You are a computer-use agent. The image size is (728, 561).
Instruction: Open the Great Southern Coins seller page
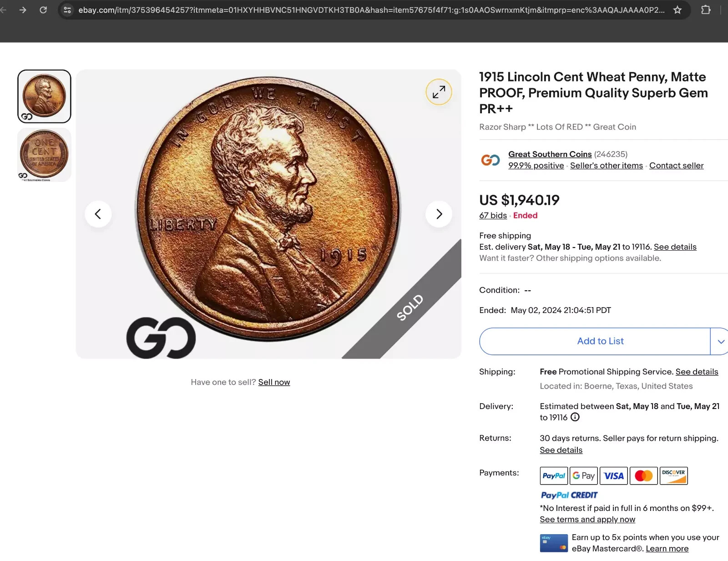click(x=550, y=154)
